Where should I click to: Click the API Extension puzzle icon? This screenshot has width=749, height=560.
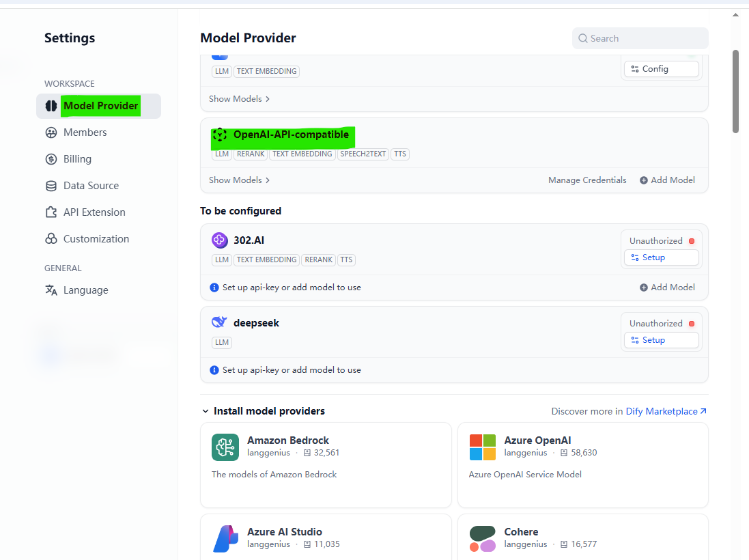[x=51, y=212]
